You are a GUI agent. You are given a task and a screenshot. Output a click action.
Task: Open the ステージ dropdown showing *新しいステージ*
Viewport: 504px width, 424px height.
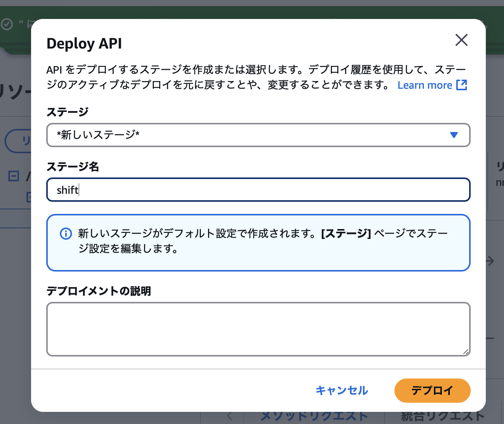coord(258,135)
